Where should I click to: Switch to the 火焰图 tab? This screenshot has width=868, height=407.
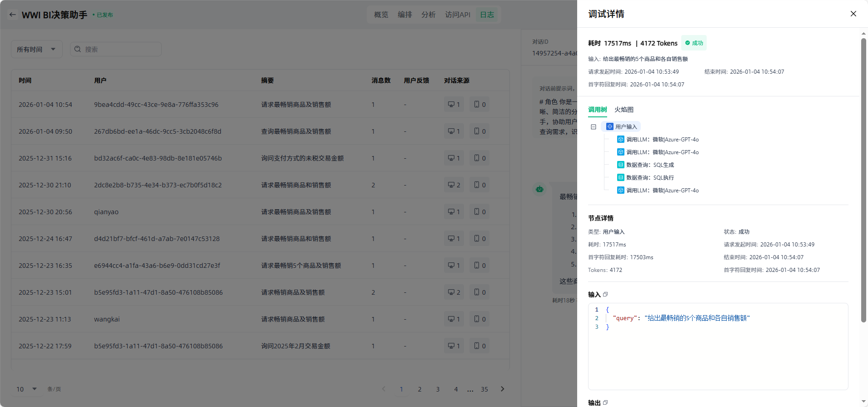624,110
